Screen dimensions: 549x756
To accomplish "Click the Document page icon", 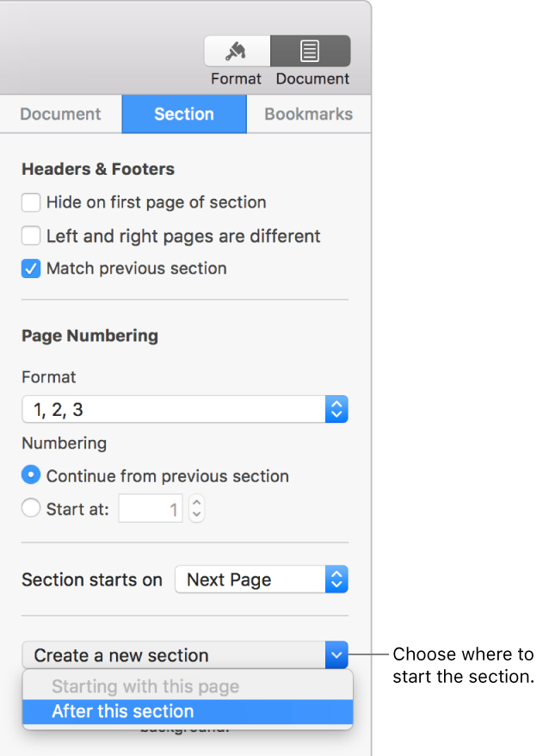I will [x=311, y=50].
